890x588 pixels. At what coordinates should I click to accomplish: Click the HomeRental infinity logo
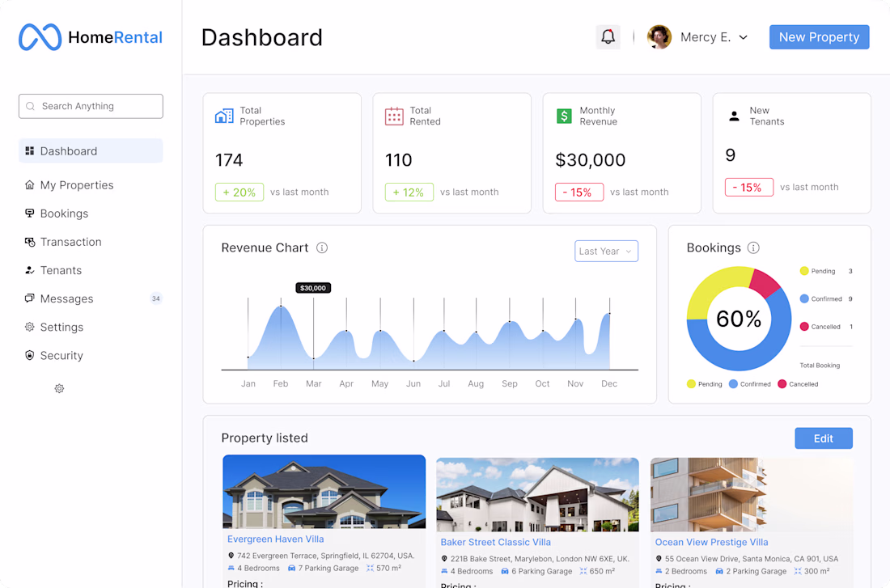(40, 37)
